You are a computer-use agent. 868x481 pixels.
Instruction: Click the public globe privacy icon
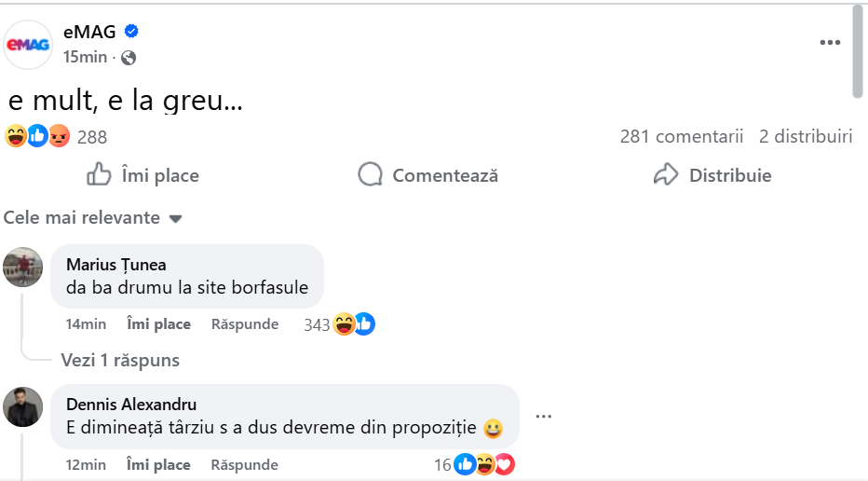pos(129,58)
